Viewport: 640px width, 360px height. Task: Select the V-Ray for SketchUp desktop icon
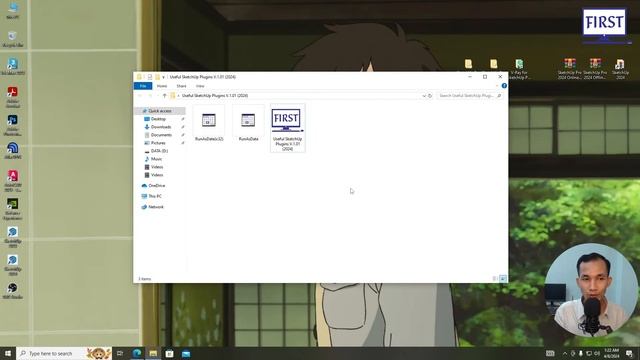click(x=519, y=69)
